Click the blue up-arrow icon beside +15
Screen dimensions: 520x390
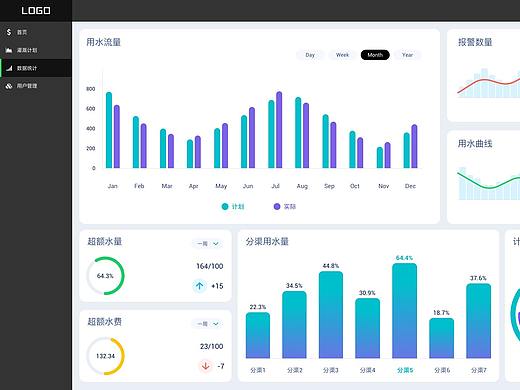tap(199, 286)
